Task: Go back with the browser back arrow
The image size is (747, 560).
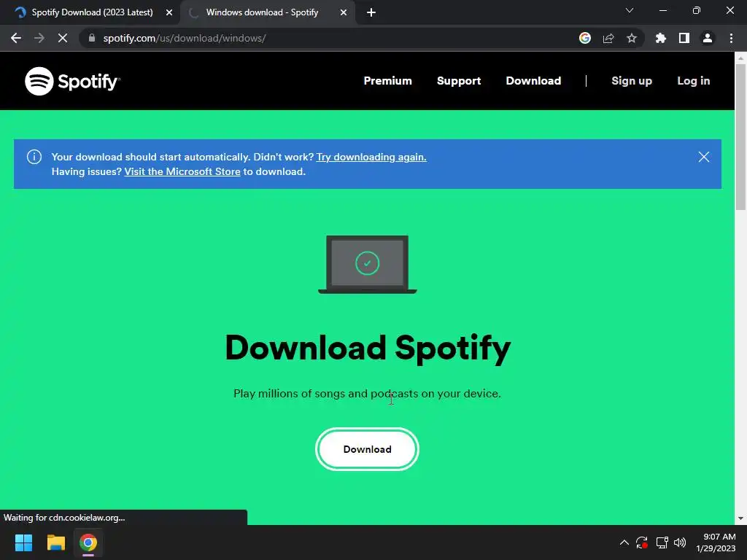Action: click(x=16, y=38)
